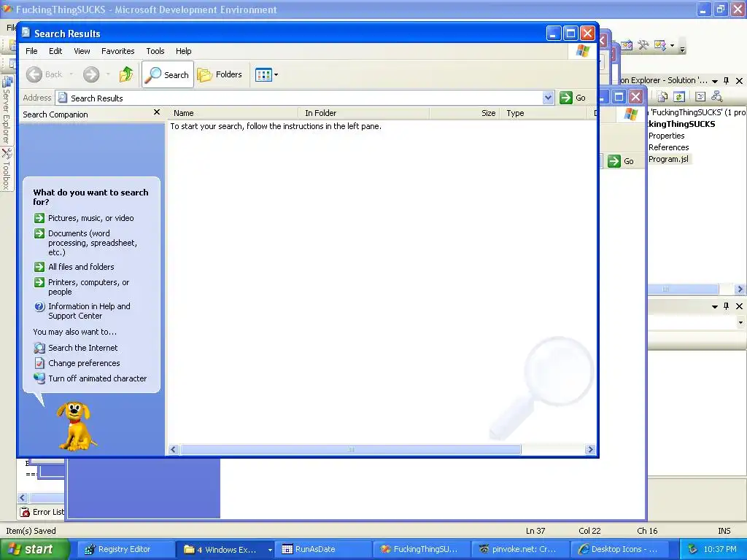
Task: Click the Back arrow in Search Results
Action: 34,74
